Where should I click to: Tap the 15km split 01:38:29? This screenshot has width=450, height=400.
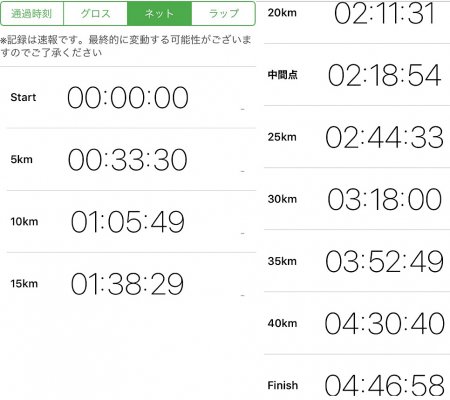click(127, 284)
